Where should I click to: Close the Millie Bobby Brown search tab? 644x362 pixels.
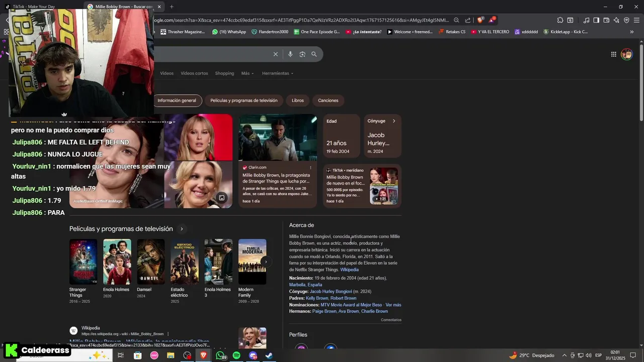159,7
